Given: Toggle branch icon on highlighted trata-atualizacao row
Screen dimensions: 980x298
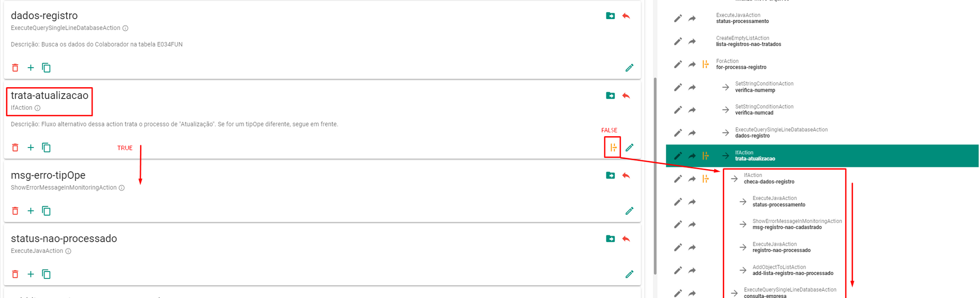Looking at the screenshot, I should (706, 156).
